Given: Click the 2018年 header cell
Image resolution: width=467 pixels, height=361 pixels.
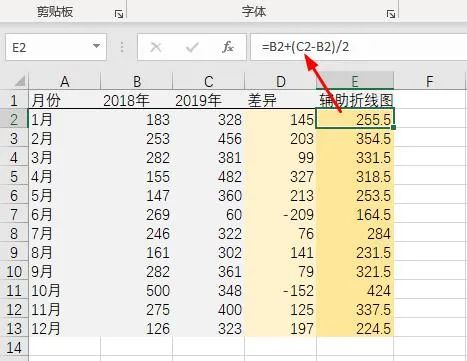Looking at the screenshot, I should coord(137,100).
